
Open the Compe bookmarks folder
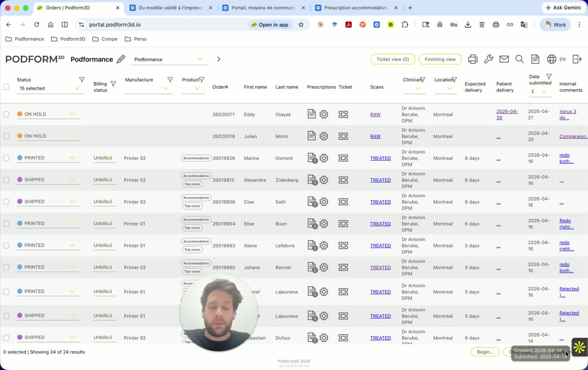[105, 39]
